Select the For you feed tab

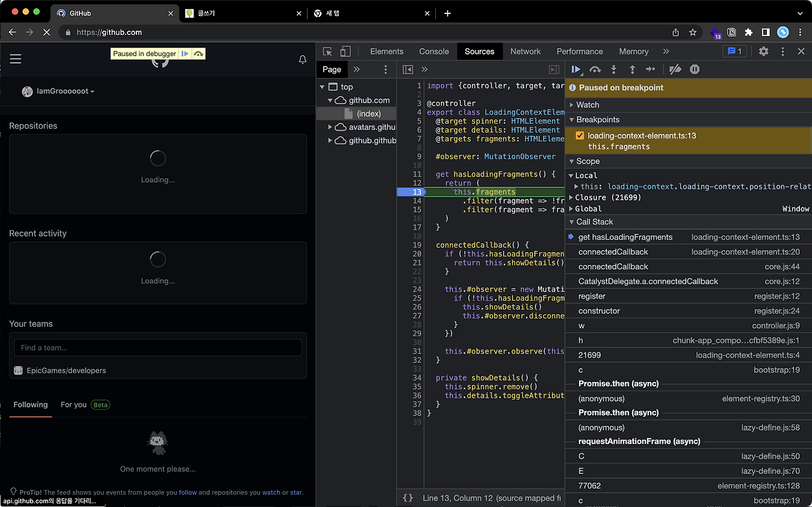point(74,405)
